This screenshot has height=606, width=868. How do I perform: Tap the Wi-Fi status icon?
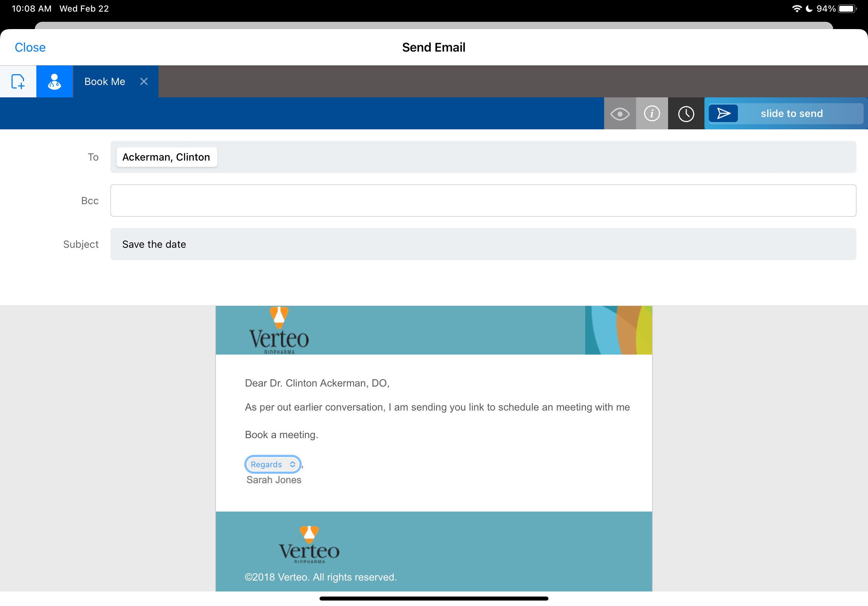click(x=796, y=9)
